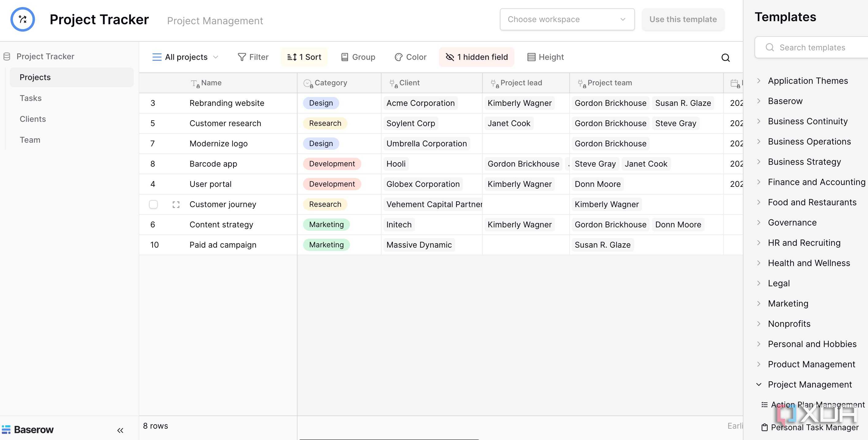This screenshot has height=440, width=868.
Task: Open the Clients table in sidebar
Action: pyautogui.click(x=33, y=119)
